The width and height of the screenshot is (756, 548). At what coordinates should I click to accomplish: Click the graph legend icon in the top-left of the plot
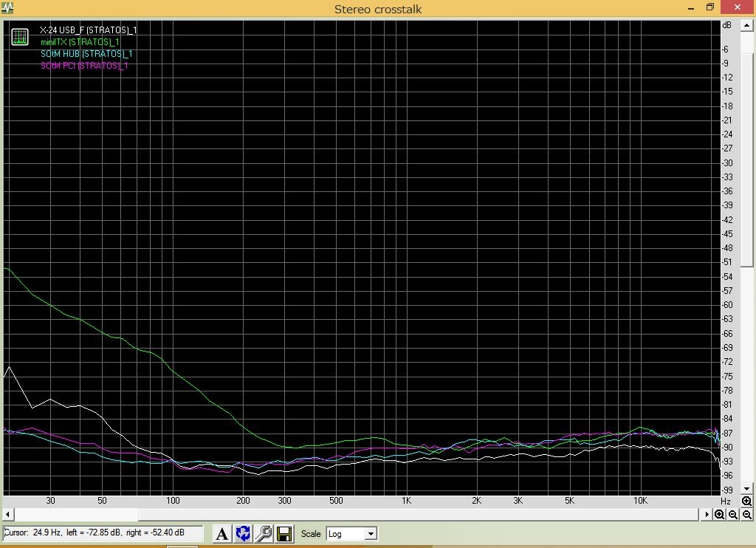20,37
